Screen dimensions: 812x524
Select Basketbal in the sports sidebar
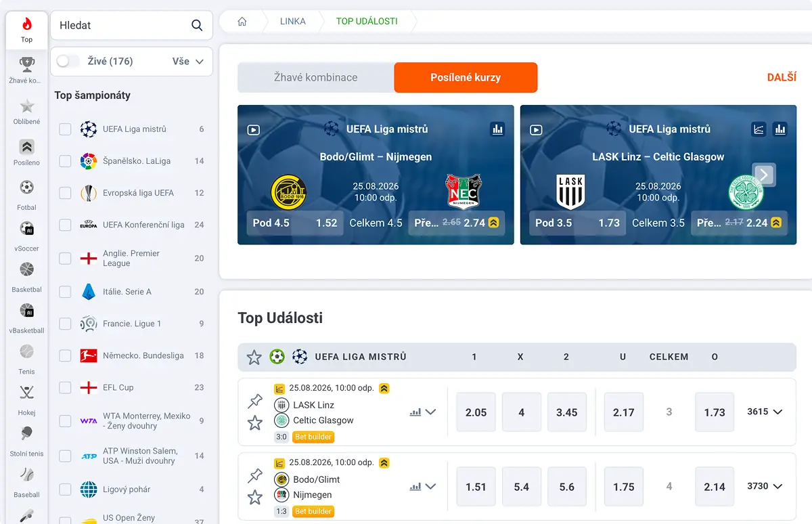pos(27,277)
